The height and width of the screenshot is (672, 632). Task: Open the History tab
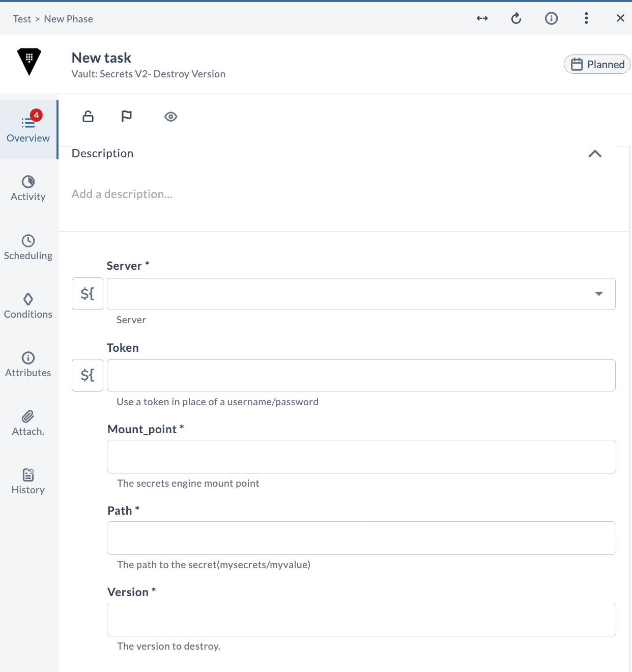[28, 482]
